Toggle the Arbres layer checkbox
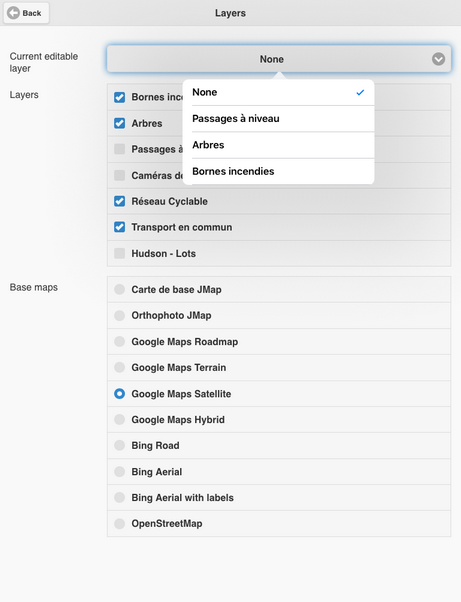This screenshot has height=602, width=461. point(119,123)
